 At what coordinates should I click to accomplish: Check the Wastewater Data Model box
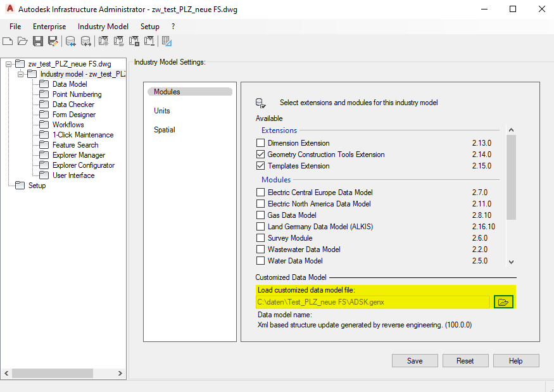(x=260, y=250)
